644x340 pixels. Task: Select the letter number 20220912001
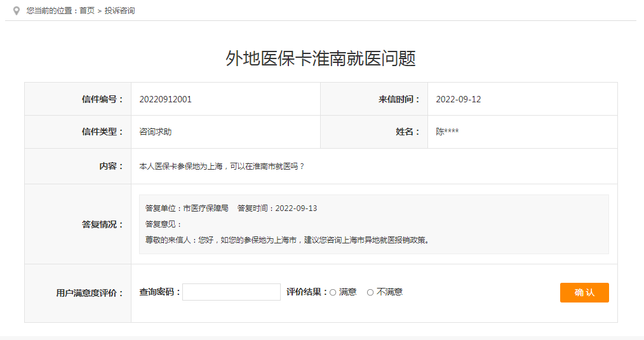[x=165, y=99]
